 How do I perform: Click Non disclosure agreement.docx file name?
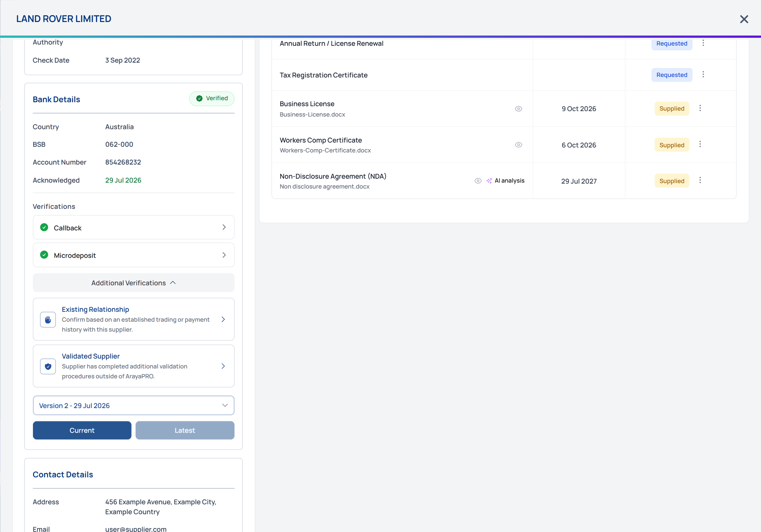coord(325,187)
